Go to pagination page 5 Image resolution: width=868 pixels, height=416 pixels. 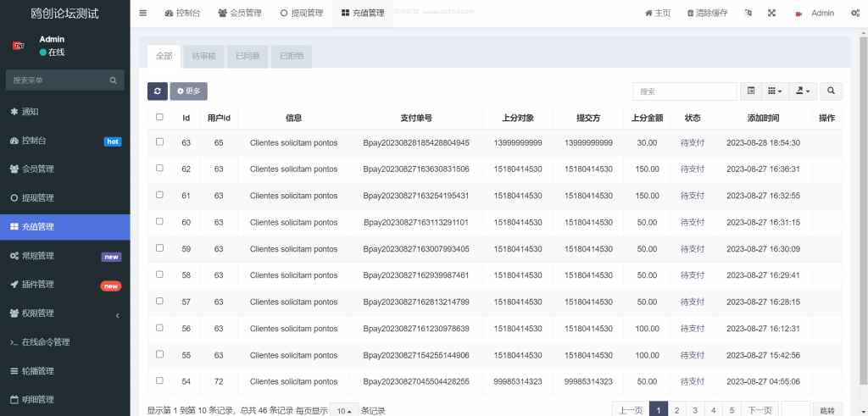(732, 410)
